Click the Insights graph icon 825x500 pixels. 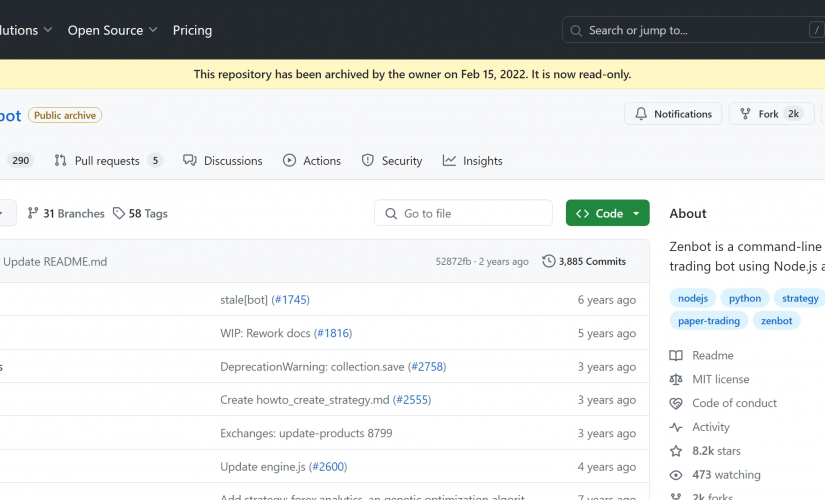pyautogui.click(x=449, y=161)
